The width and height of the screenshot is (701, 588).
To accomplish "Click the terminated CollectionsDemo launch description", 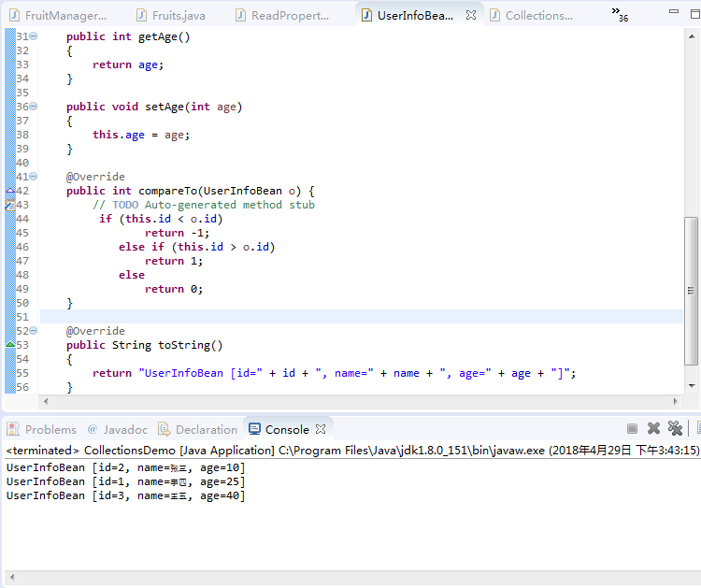I will point(352,450).
